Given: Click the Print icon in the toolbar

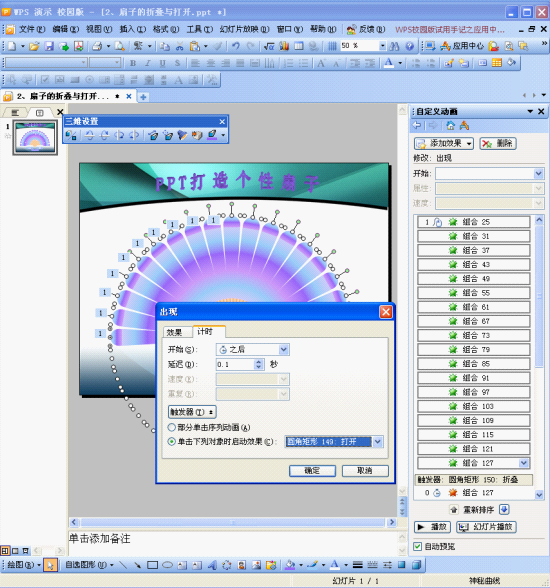Looking at the screenshot, I should [x=97, y=46].
